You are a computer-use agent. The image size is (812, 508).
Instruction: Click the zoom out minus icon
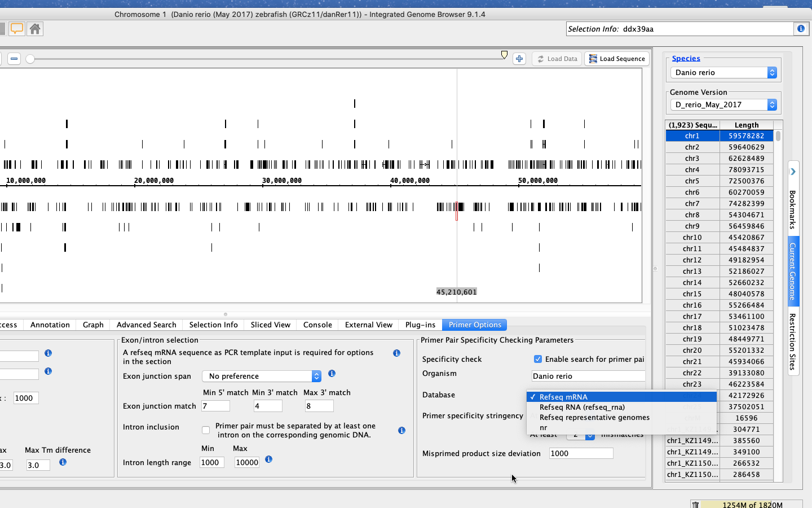tap(14, 59)
